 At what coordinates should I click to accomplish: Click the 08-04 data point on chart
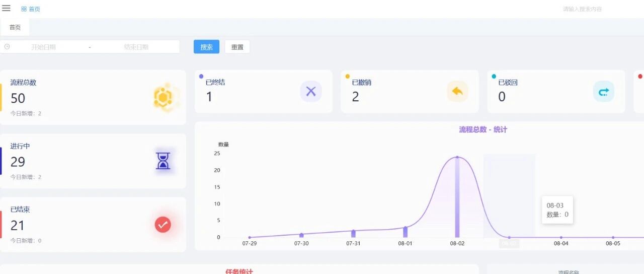561,237
